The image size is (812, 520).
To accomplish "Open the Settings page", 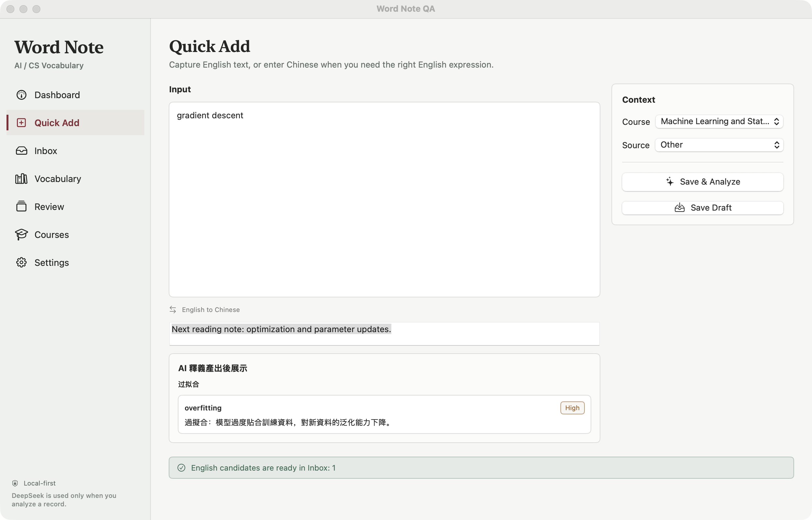I will click(75, 262).
